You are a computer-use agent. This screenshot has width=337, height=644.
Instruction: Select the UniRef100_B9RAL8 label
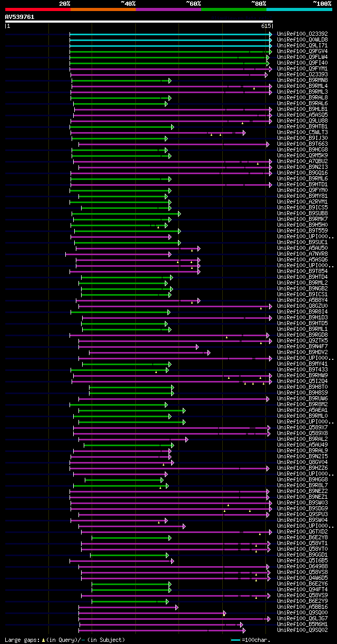(x=302, y=97)
